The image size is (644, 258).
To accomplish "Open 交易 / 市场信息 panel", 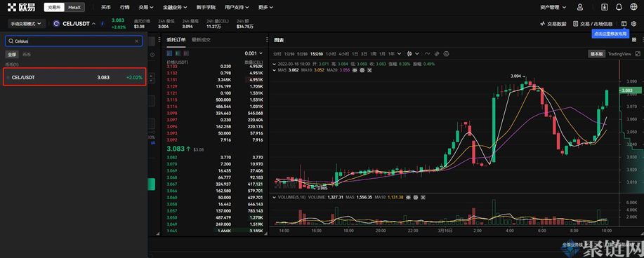I will (x=593, y=24).
